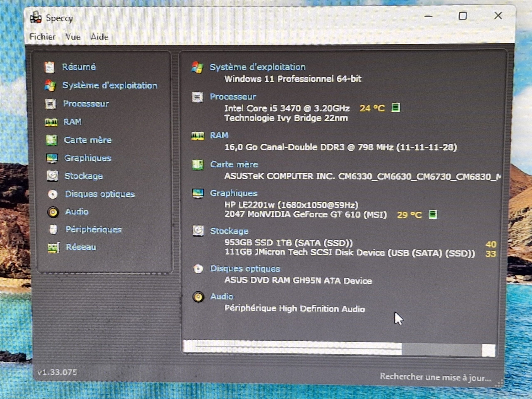Click the Résumé clipboard icon in sidebar
The image size is (532, 399).
pos(49,67)
